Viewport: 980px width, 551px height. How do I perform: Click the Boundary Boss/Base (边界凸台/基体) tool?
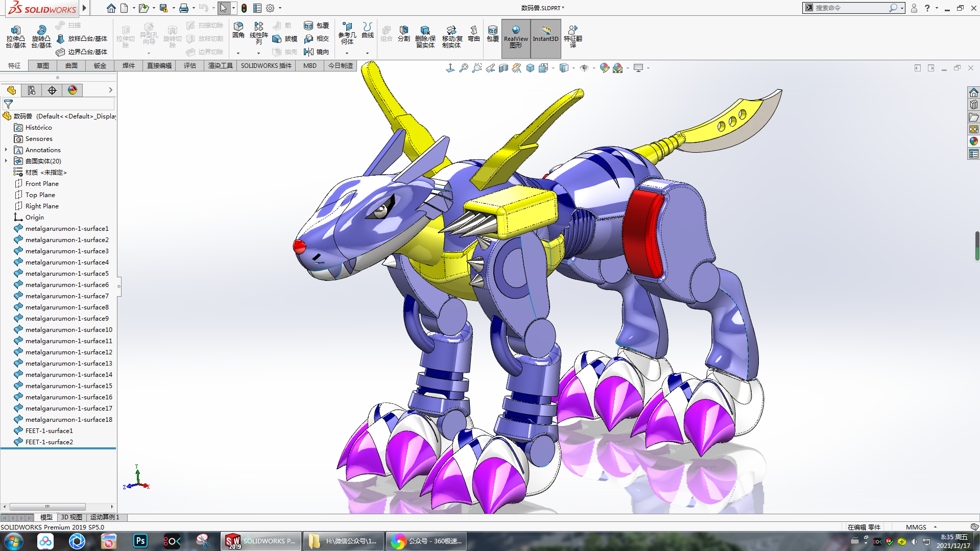[82, 52]
